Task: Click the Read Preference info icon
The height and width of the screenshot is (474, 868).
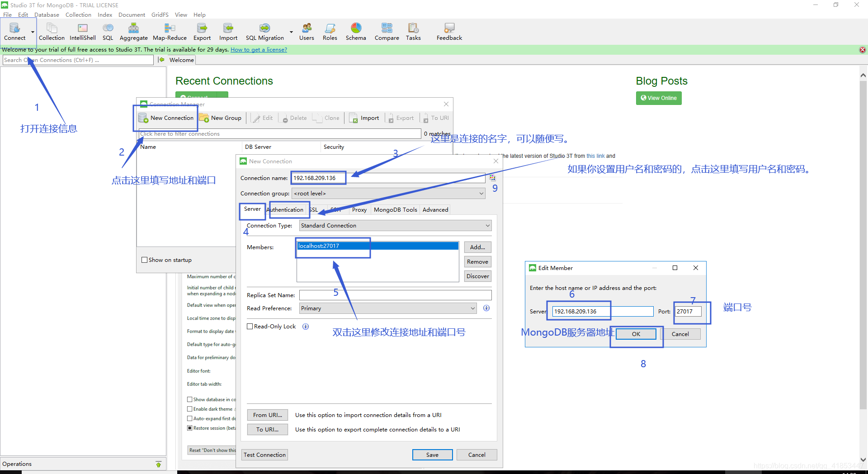Action: point(486,308)
